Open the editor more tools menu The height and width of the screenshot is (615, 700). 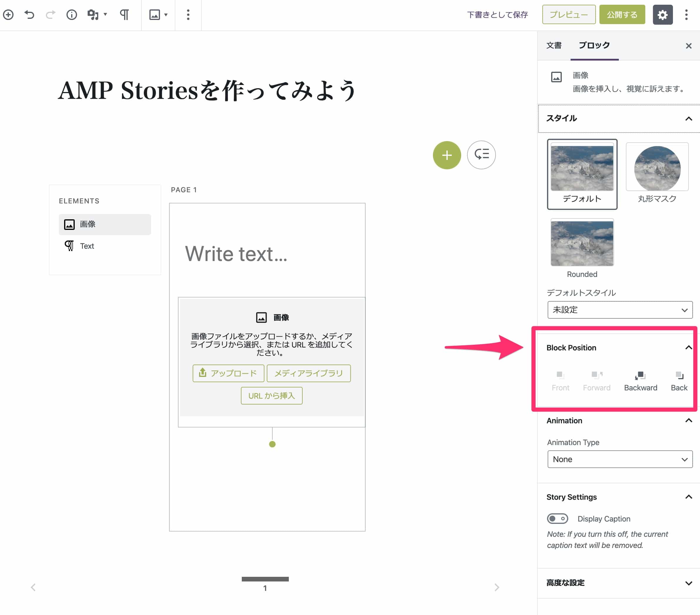pyautogui.click(x=686, y=15)
